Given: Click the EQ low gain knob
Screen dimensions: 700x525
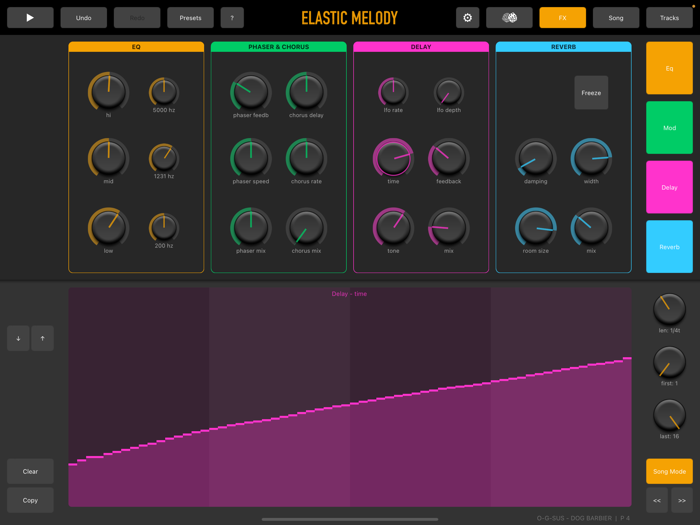Looking at the screenshot, I should pyautogui.click(x=108, y=227).
